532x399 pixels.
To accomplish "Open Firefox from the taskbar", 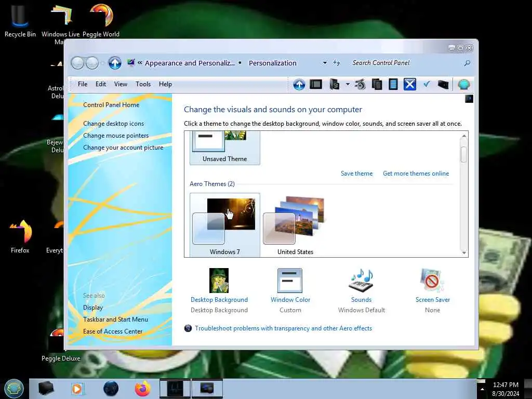I will point(143,389).
